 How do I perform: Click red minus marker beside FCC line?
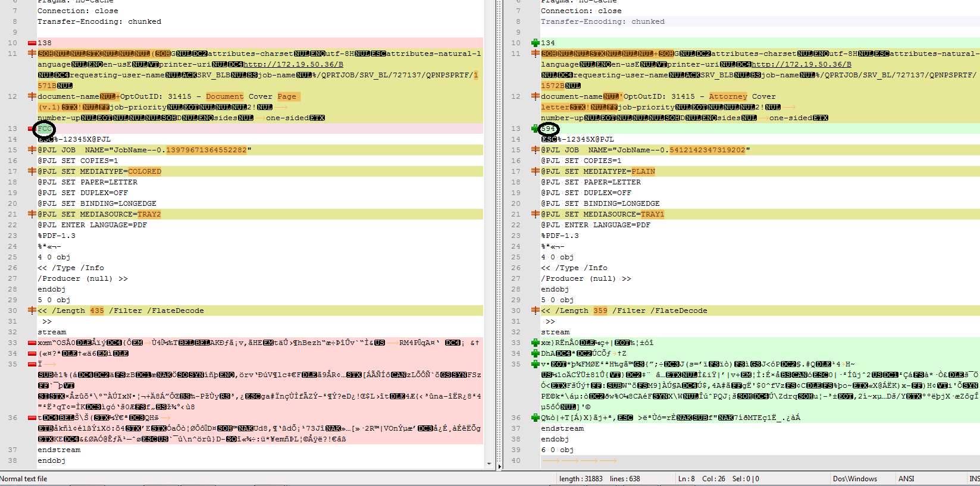[x=32, y=128]
